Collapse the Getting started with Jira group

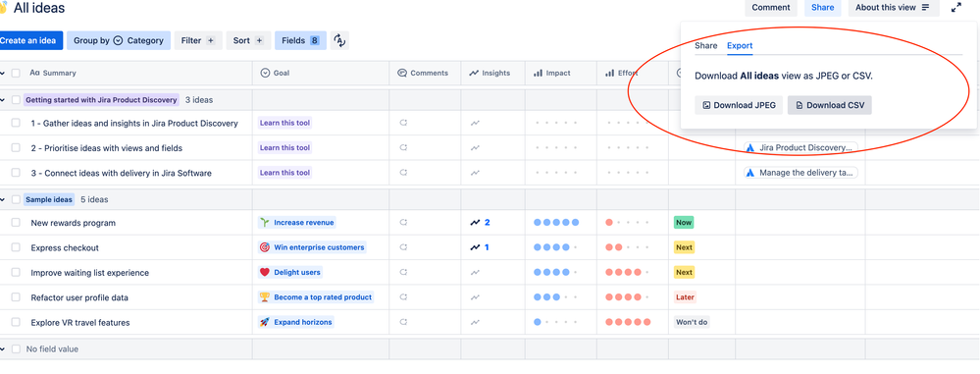[3, 100]
